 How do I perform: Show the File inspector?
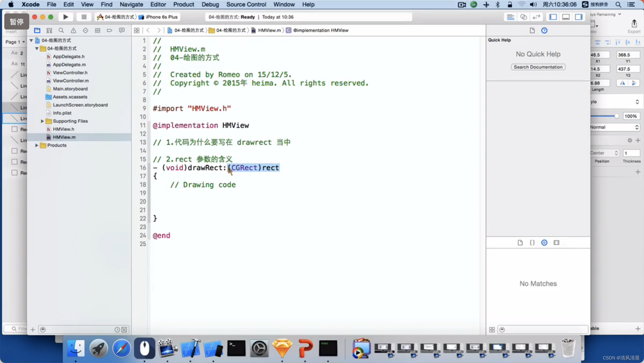click(x=532, y=30)
